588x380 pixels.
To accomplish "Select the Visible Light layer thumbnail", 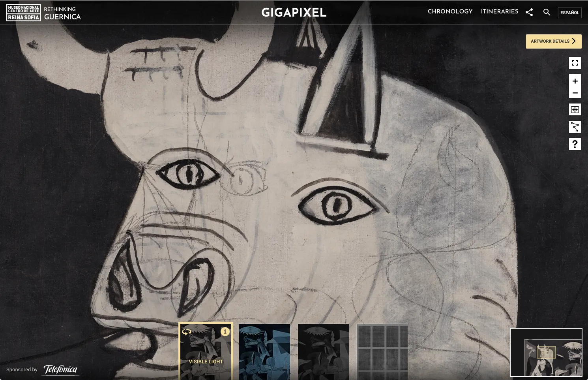I will 206,352.
